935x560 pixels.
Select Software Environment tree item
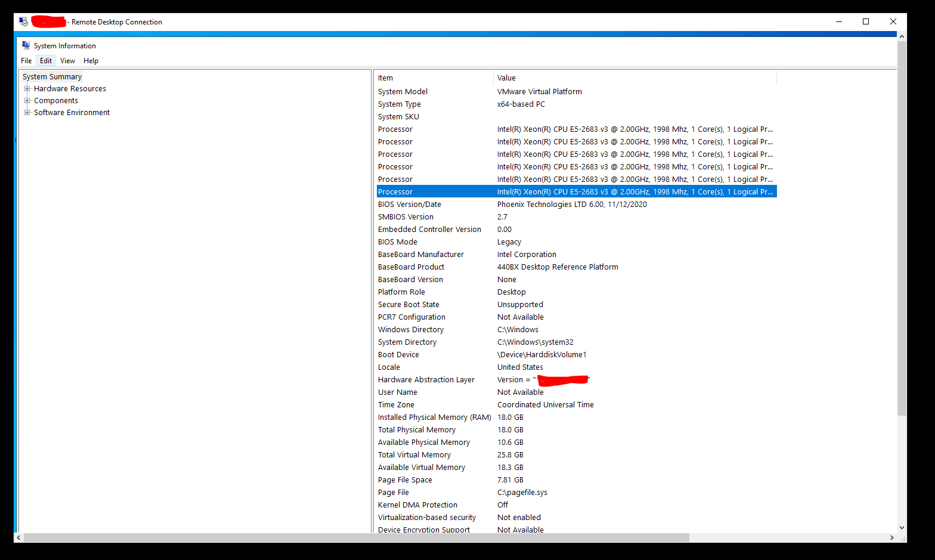click(72, 113)
